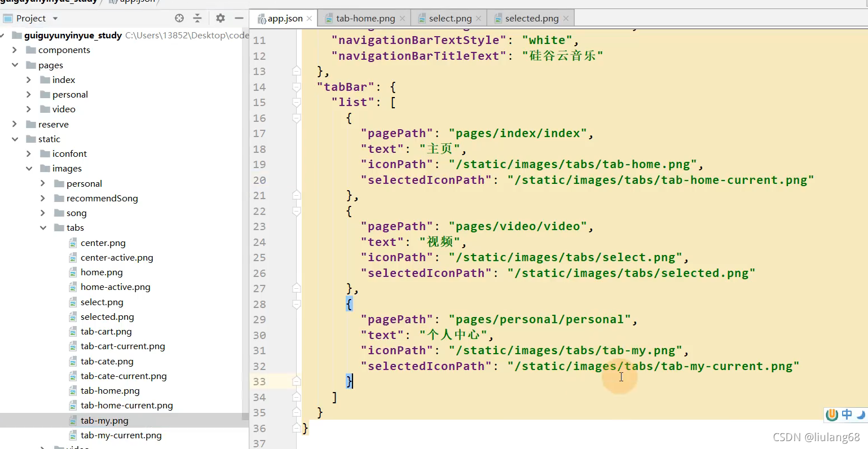The height and width of the screenshot is (449, 868).
Task: Select select.png file in project tree
Action: 102,302
